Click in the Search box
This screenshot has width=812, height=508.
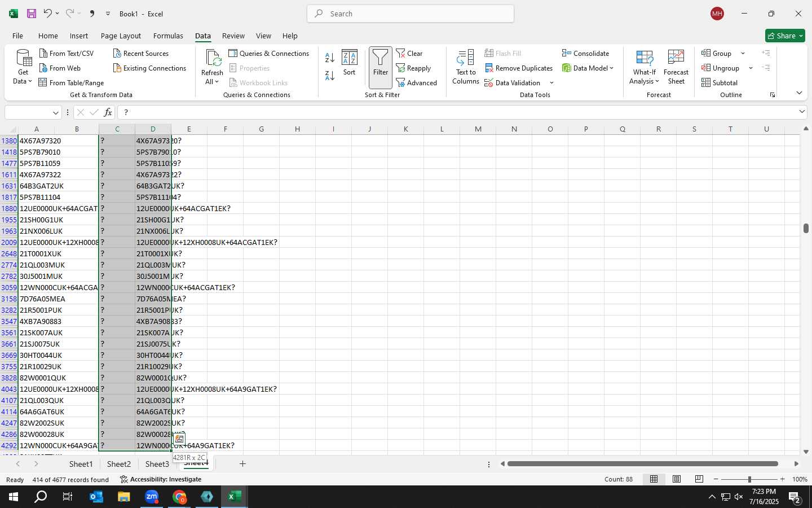pyautogui.click(x=411, y=14)
